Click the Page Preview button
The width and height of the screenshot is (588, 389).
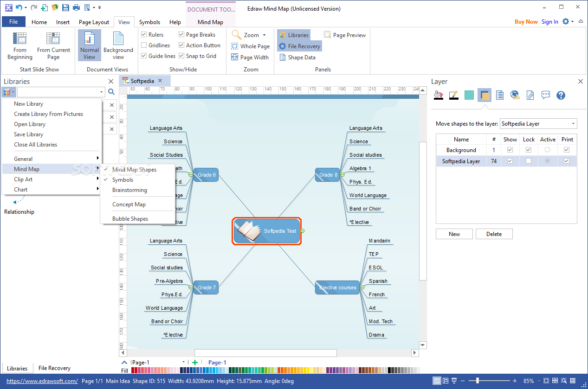[345, 35]
